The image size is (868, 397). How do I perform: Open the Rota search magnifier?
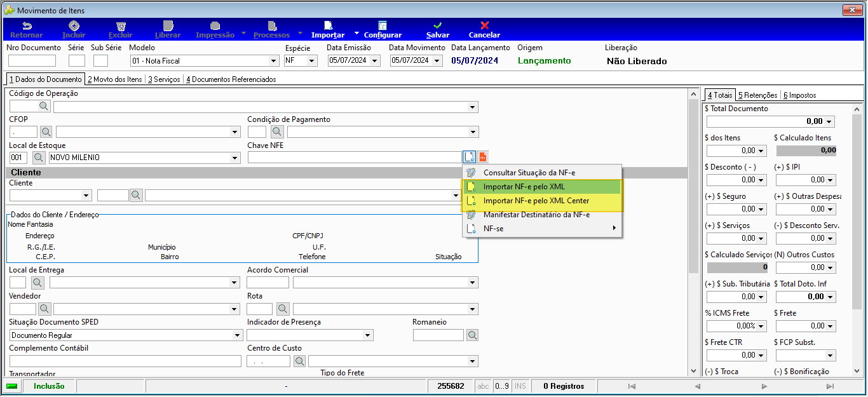pos(283,309)
